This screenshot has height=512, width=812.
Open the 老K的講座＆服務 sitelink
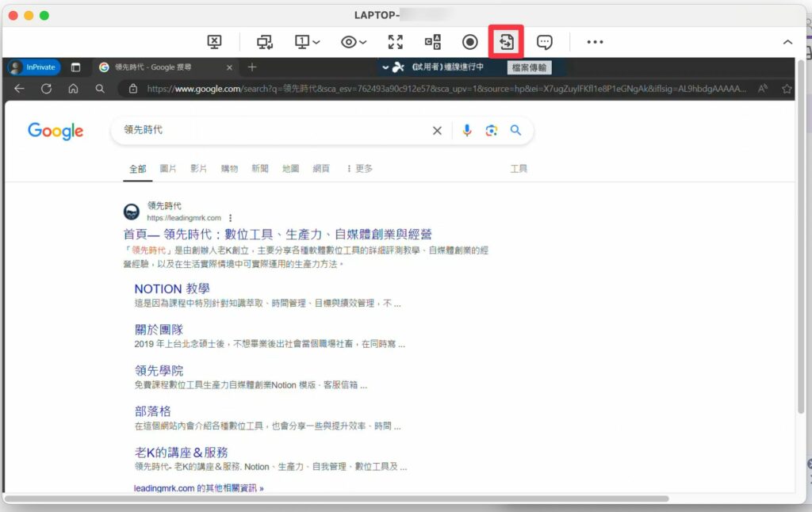182,453
